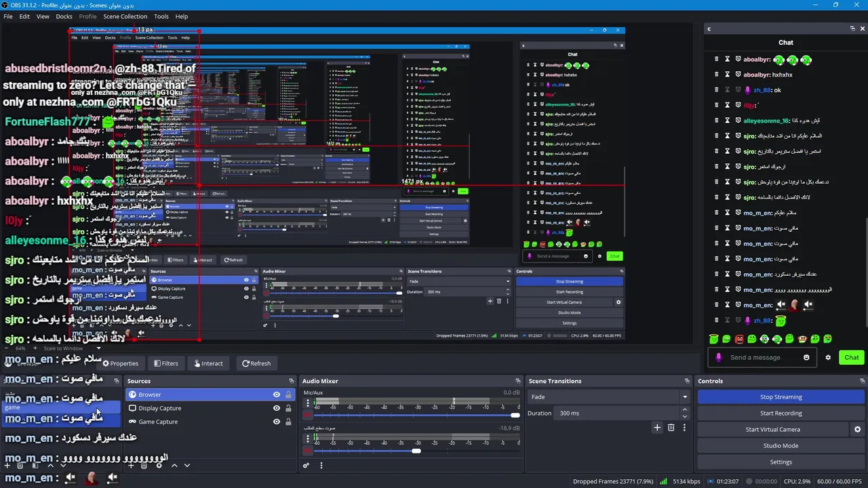Pop out the Sources dock
This screenshot has width=868, height=488.
[292, 381]
